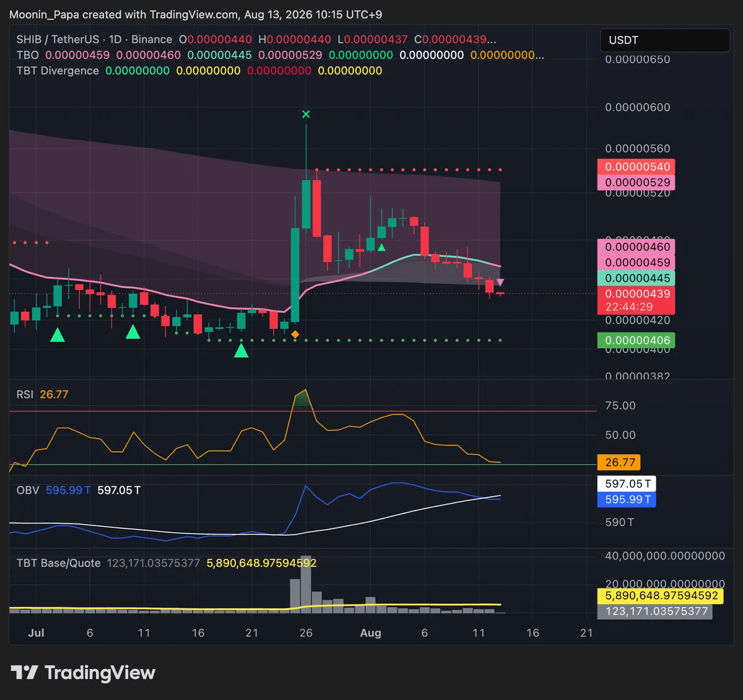
Task: Click the OBV blue value 595.99 T in legend
Action: [x=68, y=490]
